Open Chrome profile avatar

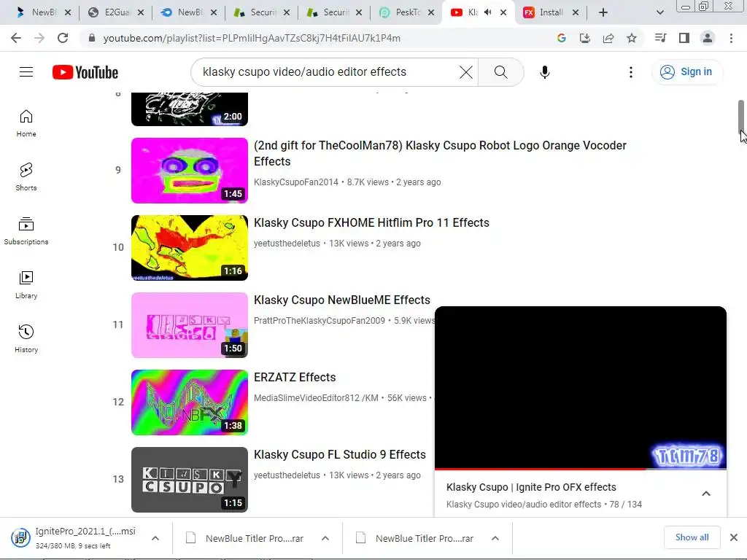point(708,38)
